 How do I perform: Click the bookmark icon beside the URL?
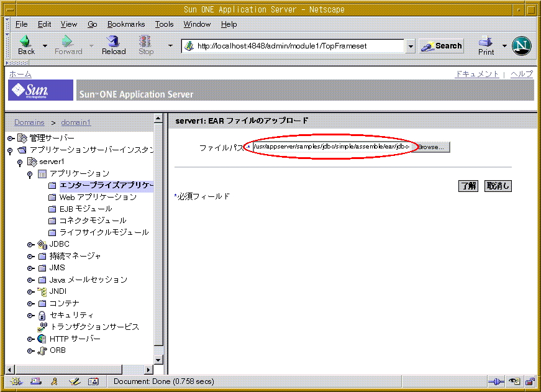pyautogui.click(x=189, y=46)
